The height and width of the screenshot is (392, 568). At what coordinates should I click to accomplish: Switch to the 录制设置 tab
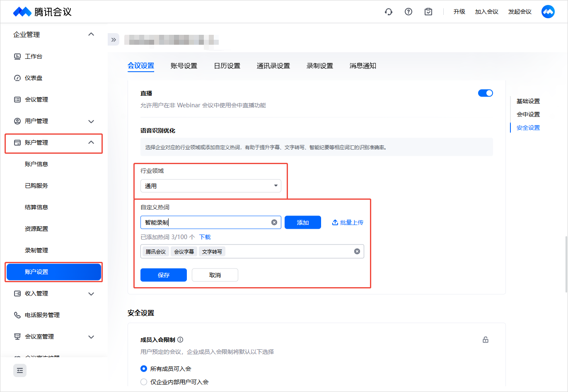point(320,66)
